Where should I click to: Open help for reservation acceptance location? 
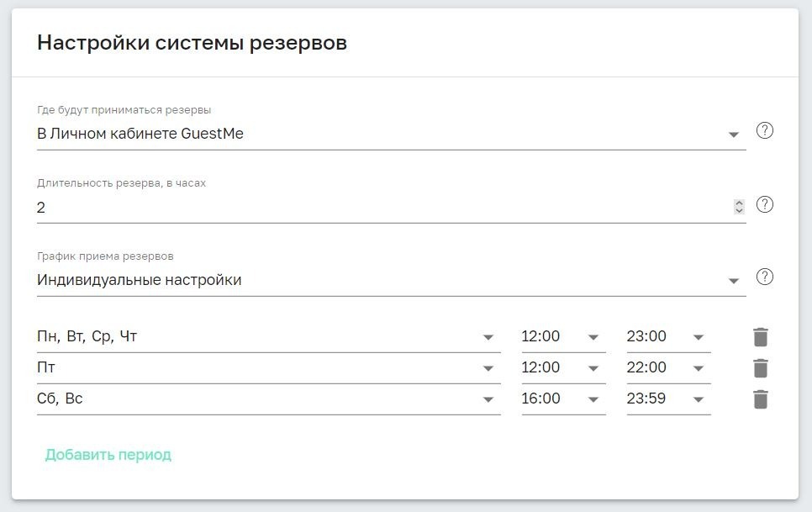(765, 132)
